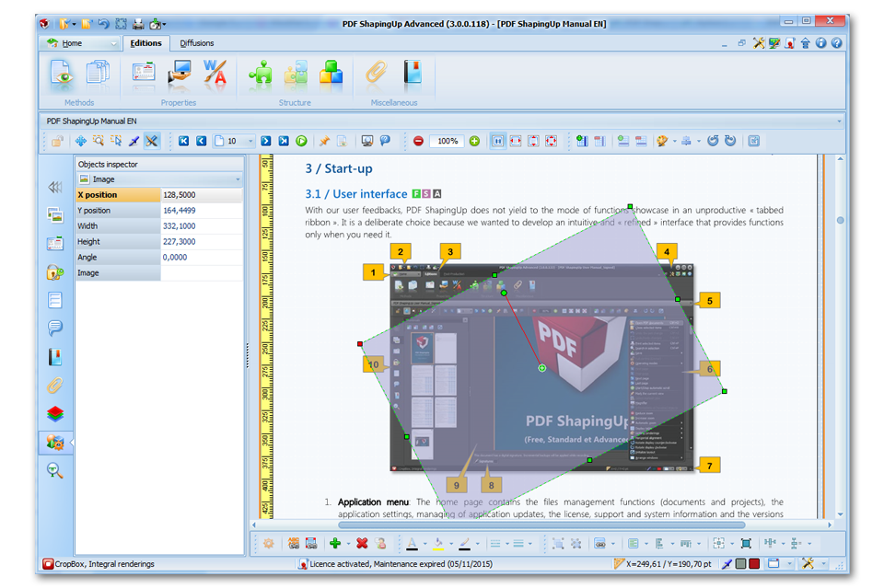Screen dimensions: 884x588
Task: Select the eyedropper tool in toolbar
Action: [134, 141]
